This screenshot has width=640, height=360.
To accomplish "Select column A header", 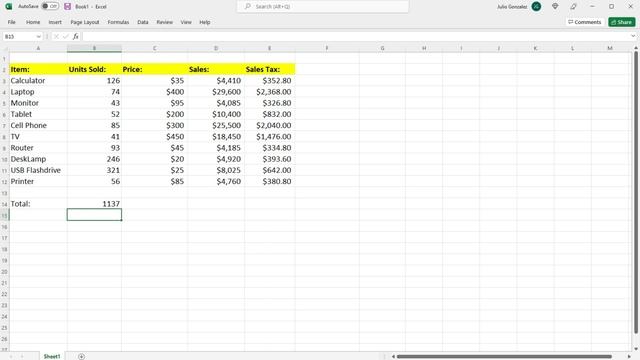I will (x=38, y=49).
